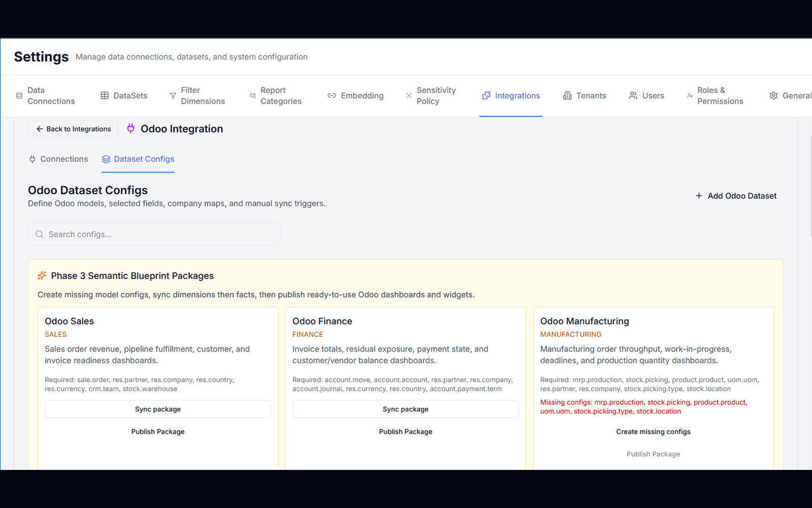Screen dimensions: 812x508
Task: Click the red Missing configs text
Action: click(644, 406)
